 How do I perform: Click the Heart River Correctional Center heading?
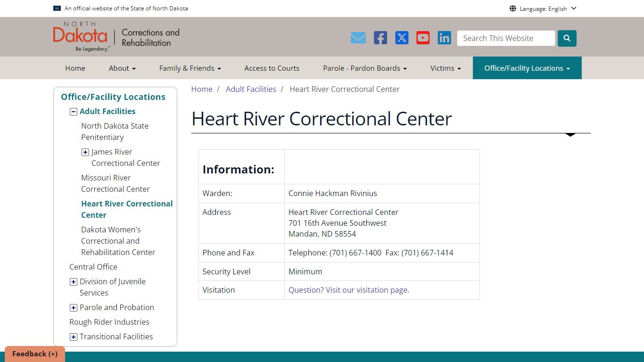(322, 119)
